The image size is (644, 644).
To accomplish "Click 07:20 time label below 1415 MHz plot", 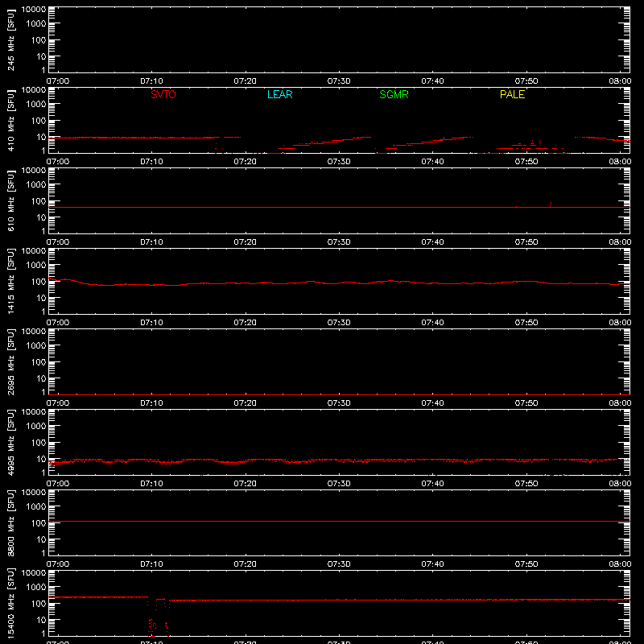I will click(x=246, y=323).
